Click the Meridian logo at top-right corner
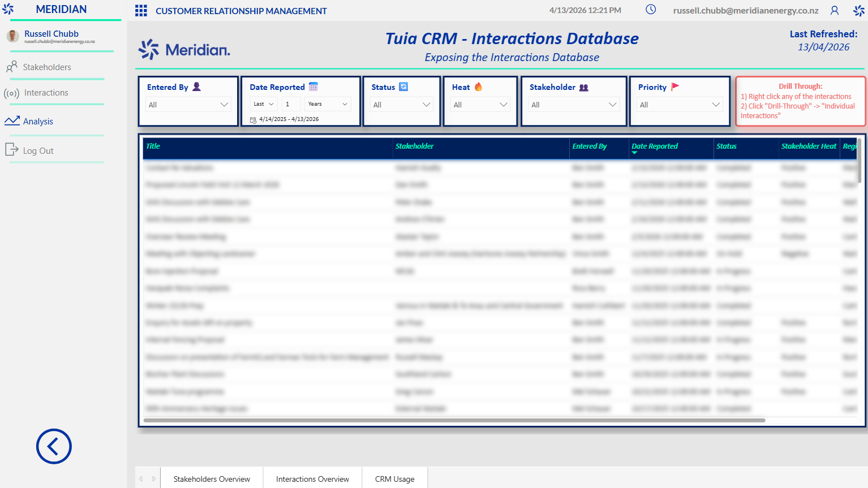The image size is (868, 488). click(859, 10)
